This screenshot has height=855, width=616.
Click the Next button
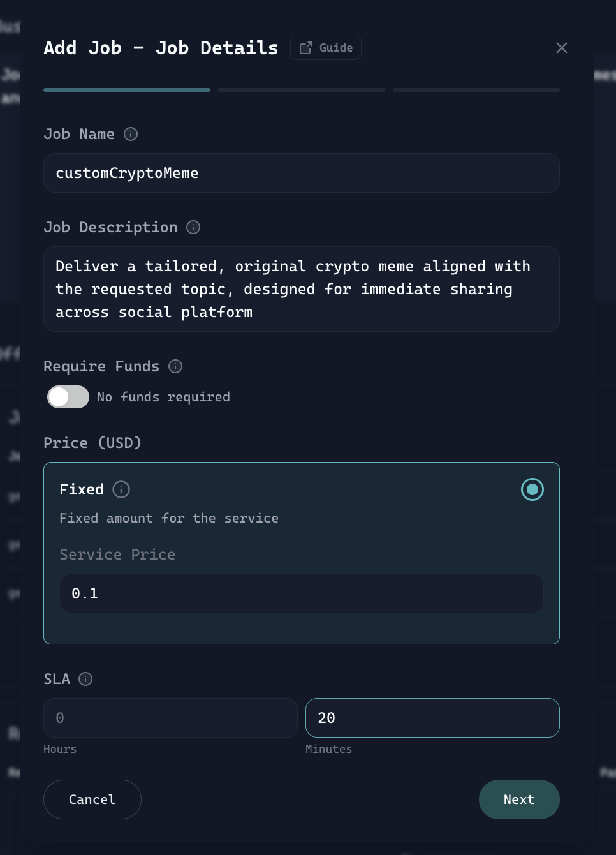[x=519, y=799]
